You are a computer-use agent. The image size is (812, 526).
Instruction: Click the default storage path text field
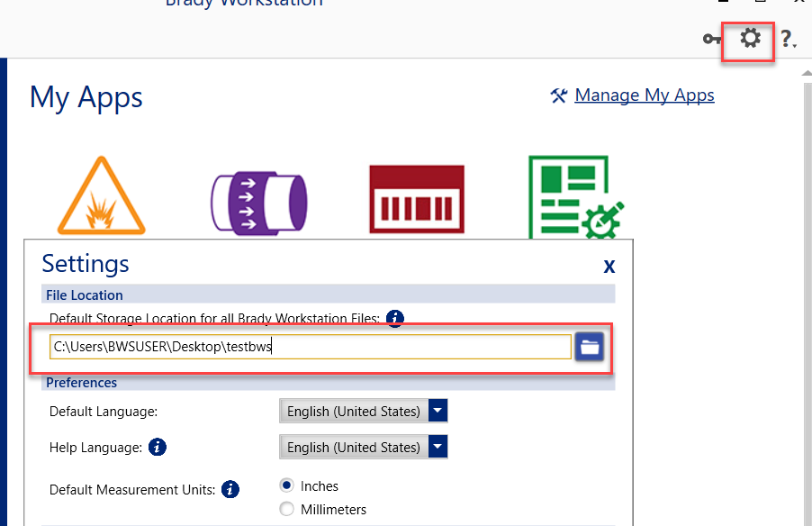pyautogui.click(x=310, y=347)
